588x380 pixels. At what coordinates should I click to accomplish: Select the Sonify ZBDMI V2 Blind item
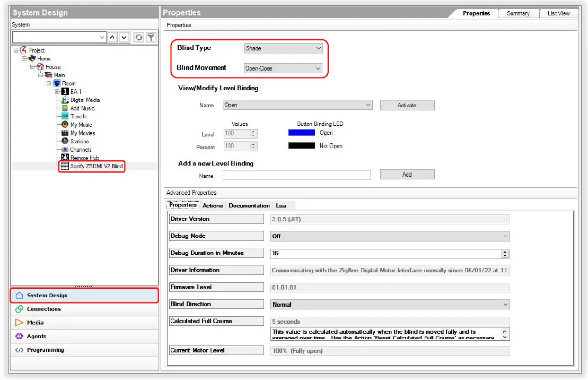(96, 166)
